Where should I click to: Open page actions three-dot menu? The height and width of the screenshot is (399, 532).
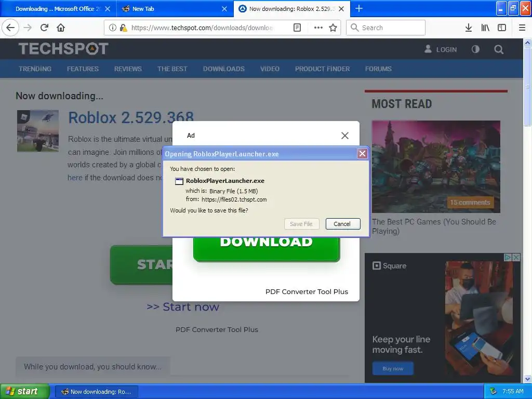point(318,28)
